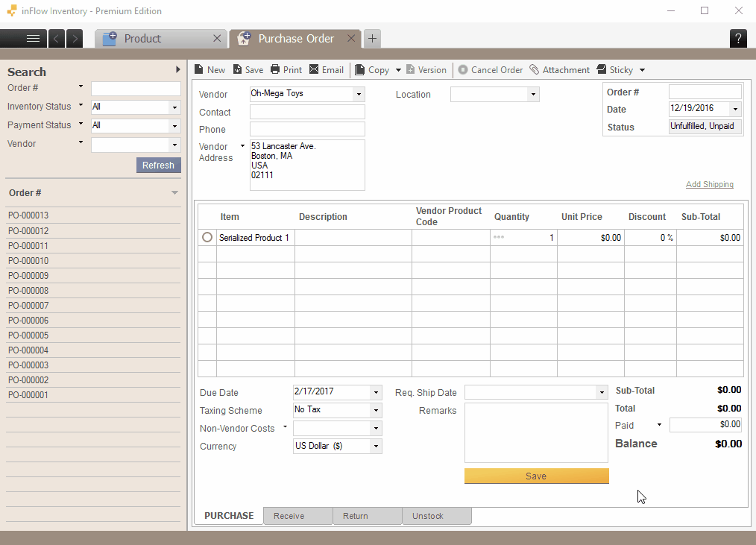Click the Vendor Address text box
This screenshot has height=545, width=756.
[307, 165]
